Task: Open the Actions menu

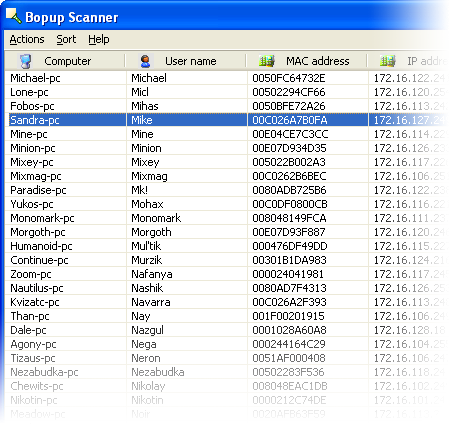Action: pos(27,39)
